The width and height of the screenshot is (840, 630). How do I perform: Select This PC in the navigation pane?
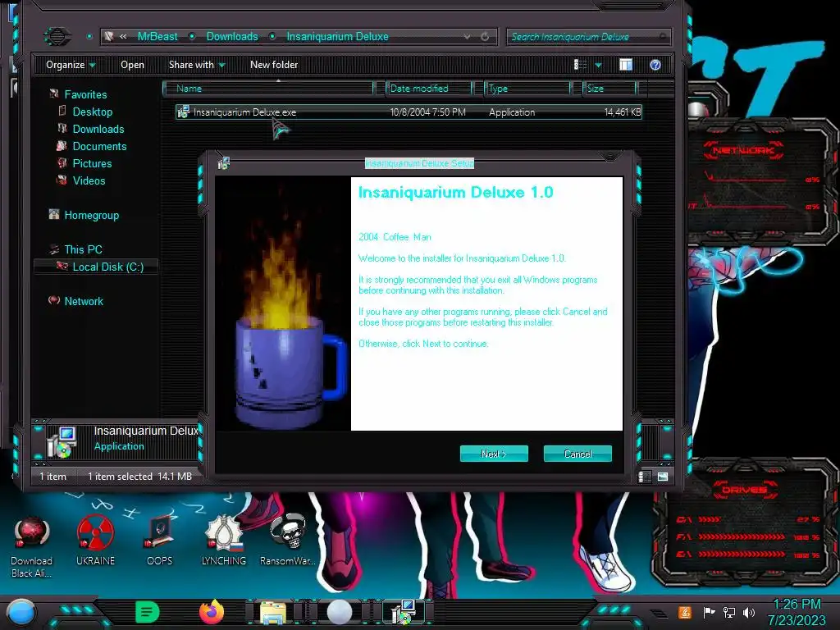click(x=83, y=249)
